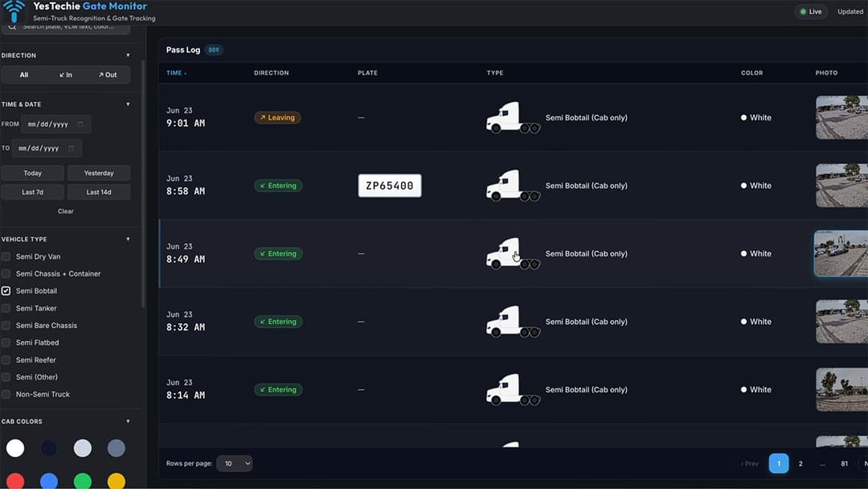868x489 pixels.
Task: Click the Entering badge at 8:58 AM
Action: [278, 186]
